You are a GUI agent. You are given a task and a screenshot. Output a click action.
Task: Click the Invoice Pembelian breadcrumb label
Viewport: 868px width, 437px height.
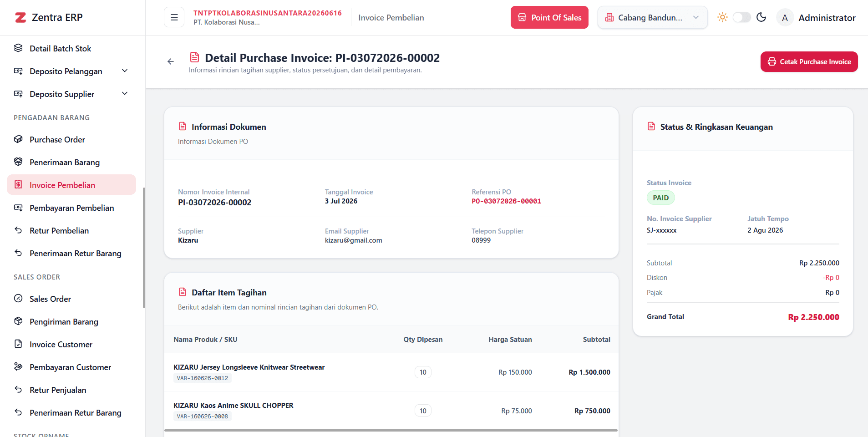391,18
